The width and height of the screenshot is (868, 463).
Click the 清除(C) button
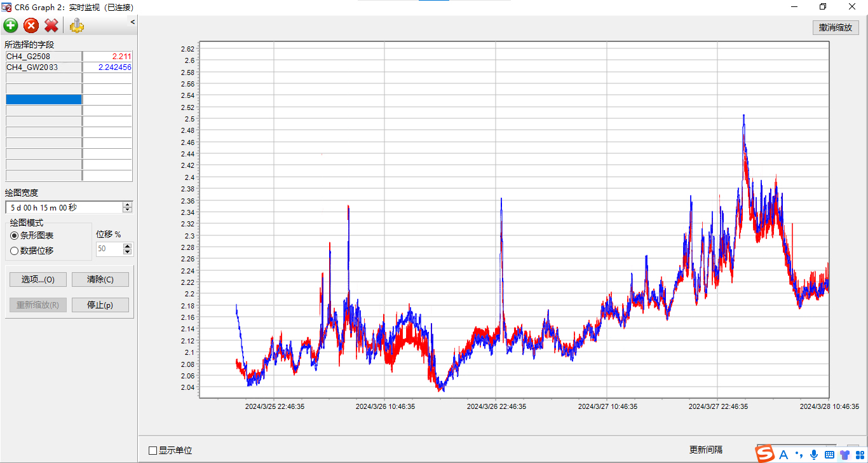click(x=100, y=279)
